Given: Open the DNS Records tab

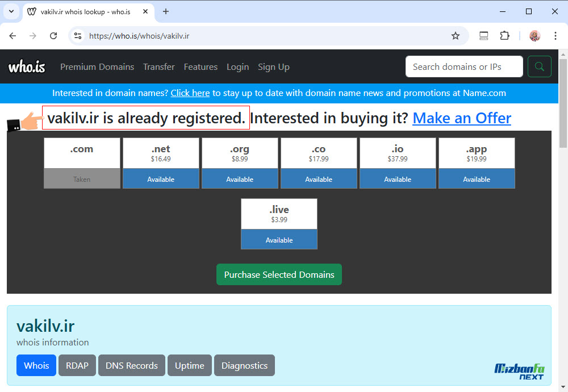Looking at the screenshot, I should [132, 365].
